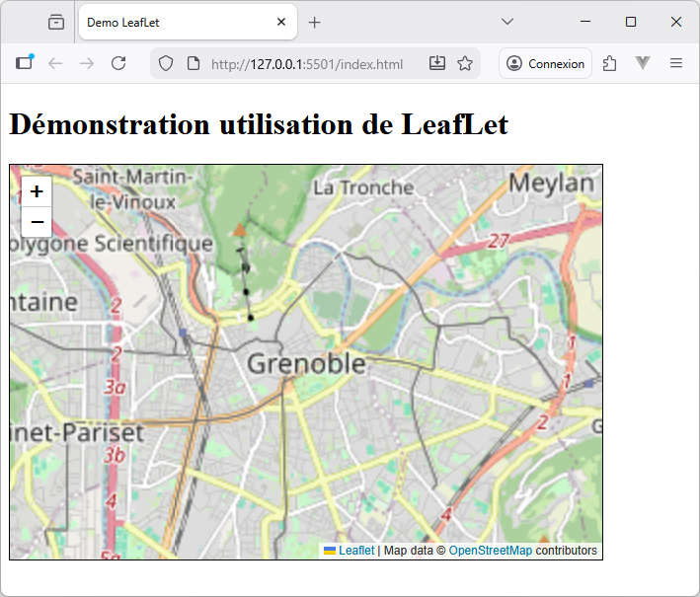
Task: Zoom in on the Leaflet map
Action: tap(37, 191)
